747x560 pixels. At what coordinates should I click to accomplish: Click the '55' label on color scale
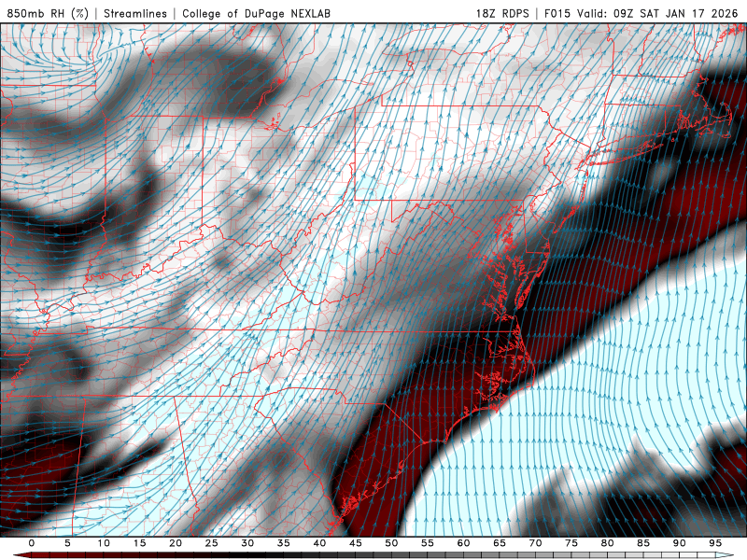click(x=428, y=543)
